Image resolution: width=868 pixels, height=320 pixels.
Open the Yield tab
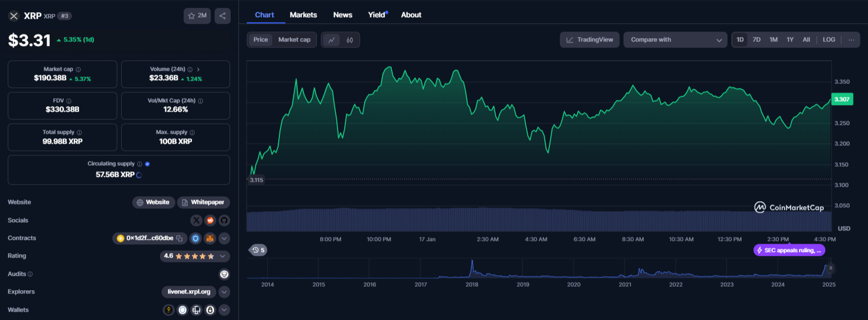coord(378,15)
